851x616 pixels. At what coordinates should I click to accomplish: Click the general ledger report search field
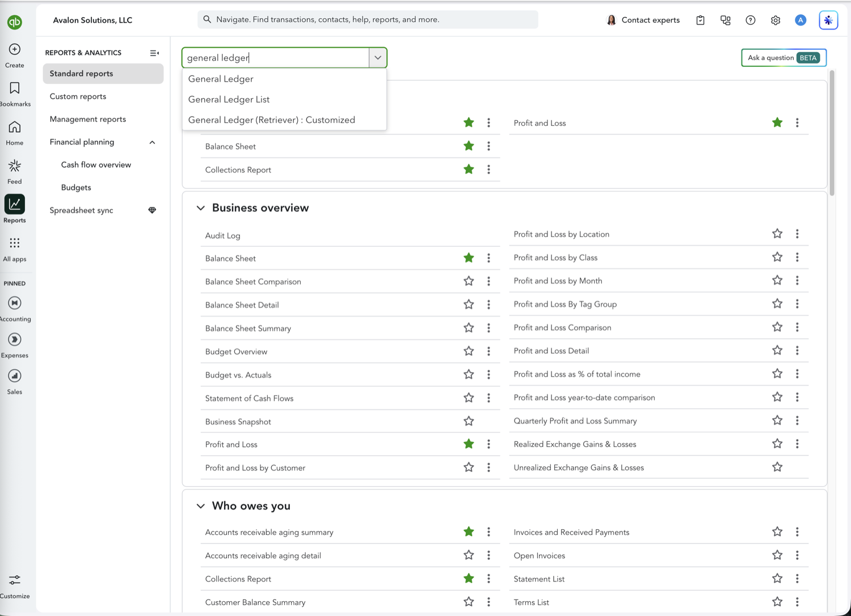(x=276, y=58)
